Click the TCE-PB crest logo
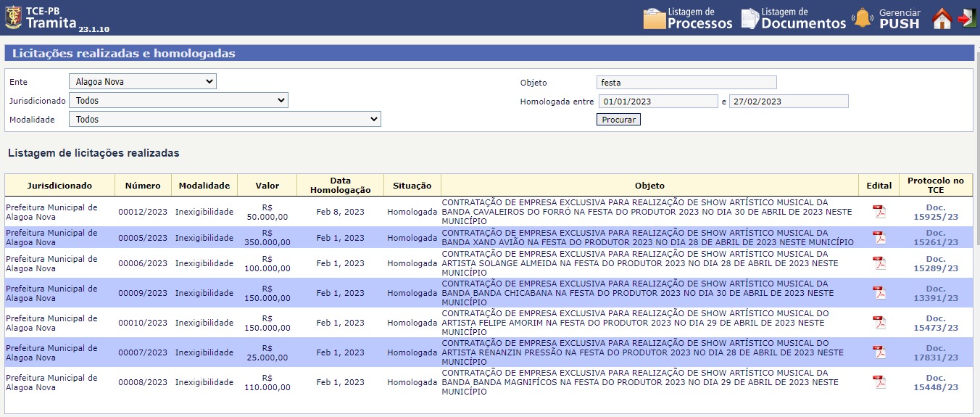Viewport: 980px width, 417px height. pos(13,17)
